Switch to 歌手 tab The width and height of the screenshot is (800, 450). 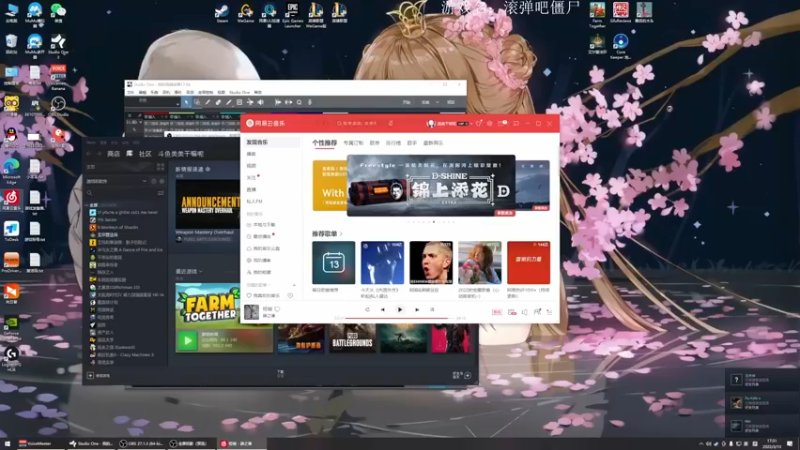coord(412,143)
